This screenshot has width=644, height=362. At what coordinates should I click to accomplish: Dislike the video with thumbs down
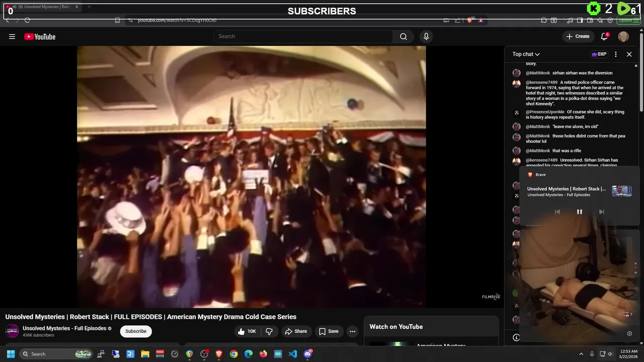[x=269, y=331]
